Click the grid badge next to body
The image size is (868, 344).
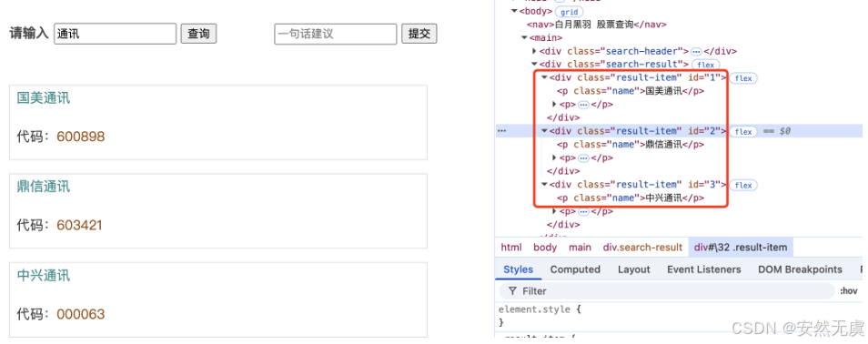tap(569, 12)
